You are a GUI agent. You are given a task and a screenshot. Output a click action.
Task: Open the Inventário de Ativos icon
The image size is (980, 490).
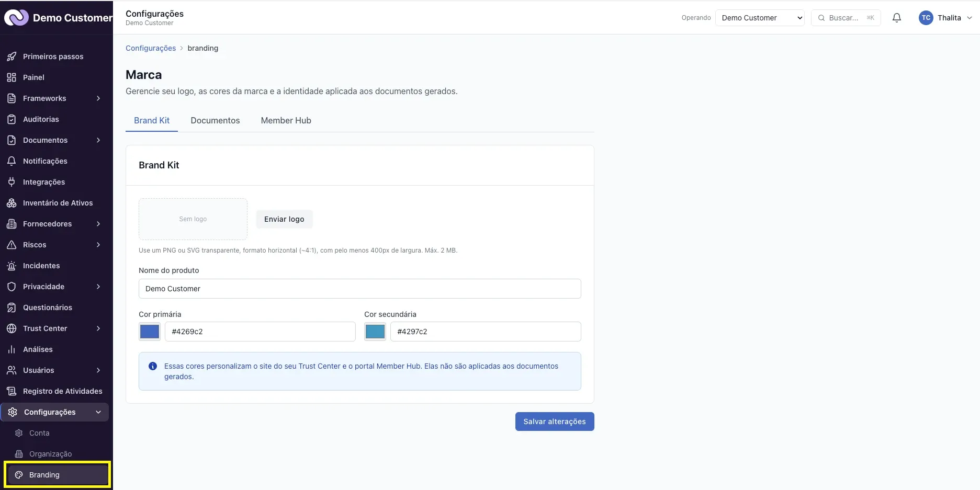coord(12,203)
